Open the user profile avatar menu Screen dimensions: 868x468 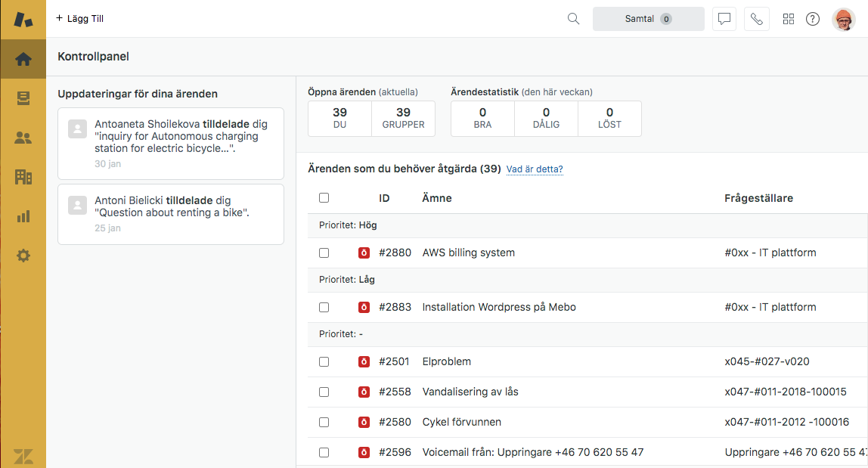pyautogui.click(x=843, y=19)
